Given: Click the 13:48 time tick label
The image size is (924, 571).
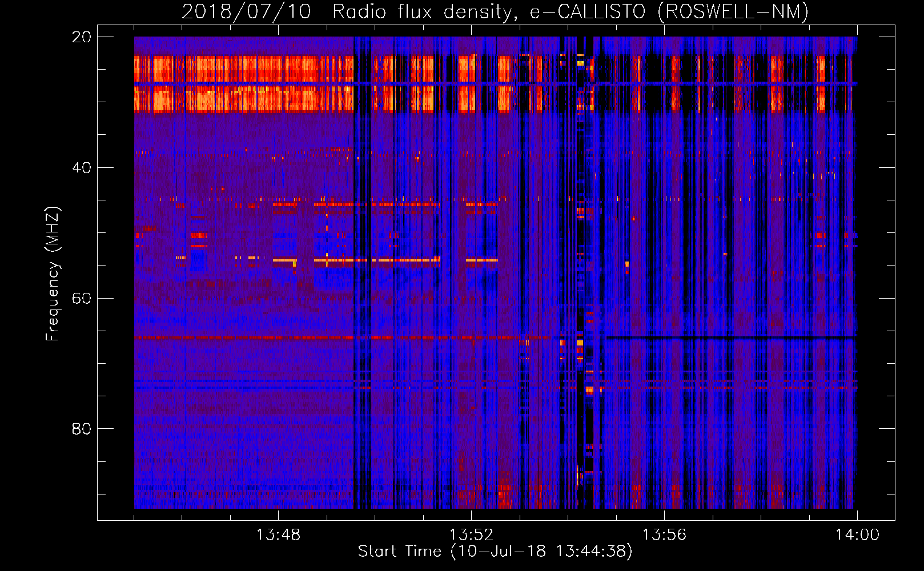Looking at the screenshot, I should pos(278,535).
